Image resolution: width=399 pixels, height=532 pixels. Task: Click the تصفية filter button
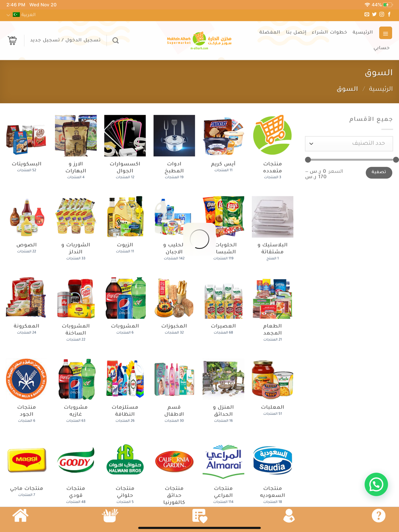(x=379, y=172)
